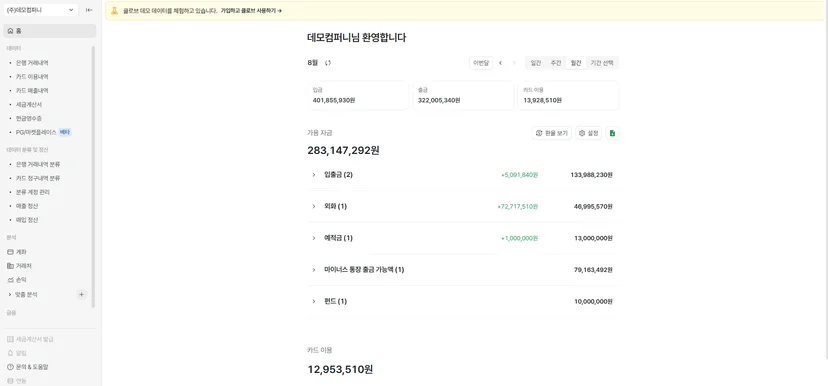Click the 12,953,510원 card usage total

340,370
